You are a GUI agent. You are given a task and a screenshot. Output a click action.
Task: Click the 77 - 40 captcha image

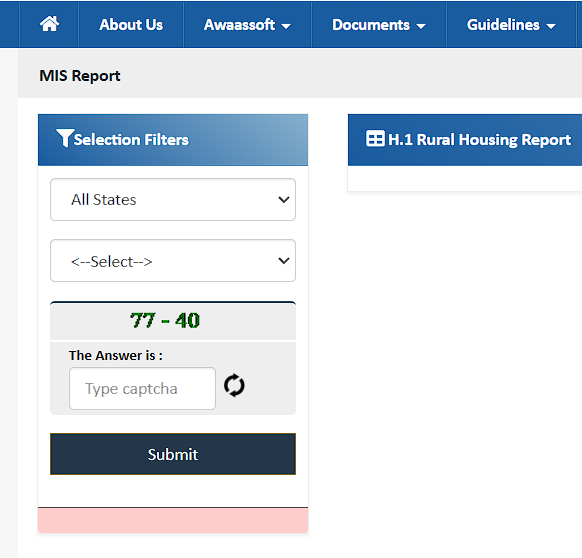[165, 320]
